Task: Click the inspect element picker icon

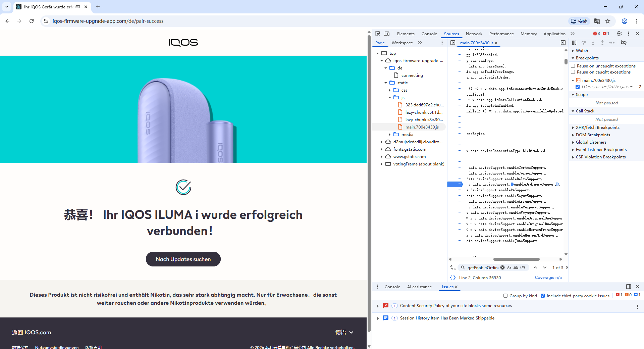Action: pos(377,34)
